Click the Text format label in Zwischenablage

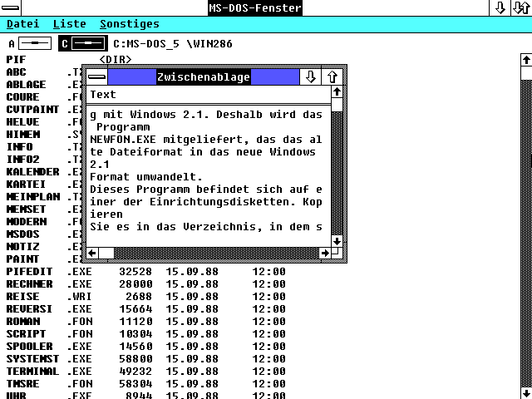(103, 94)
